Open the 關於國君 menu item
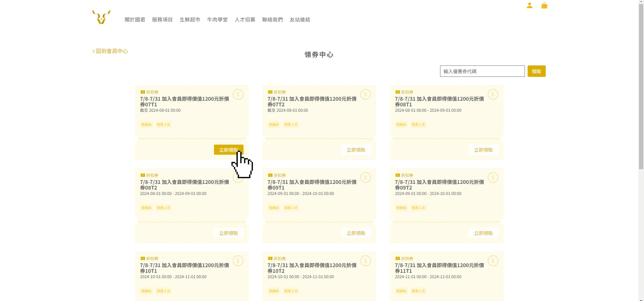Screen dimensions: 644x301 coord(135,20)
